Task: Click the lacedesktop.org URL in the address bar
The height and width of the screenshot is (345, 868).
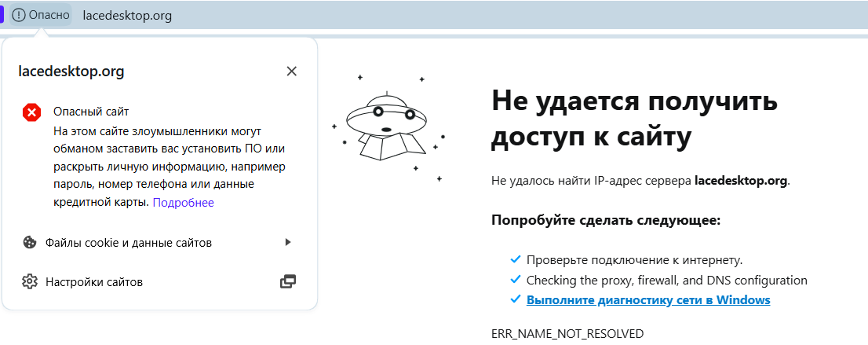Action: tap(127, 16)
